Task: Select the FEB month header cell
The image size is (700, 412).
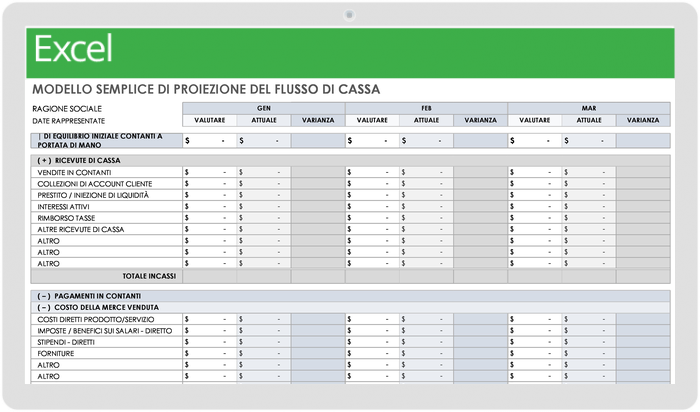Action: pyautogui.click(x=426, y=108)
